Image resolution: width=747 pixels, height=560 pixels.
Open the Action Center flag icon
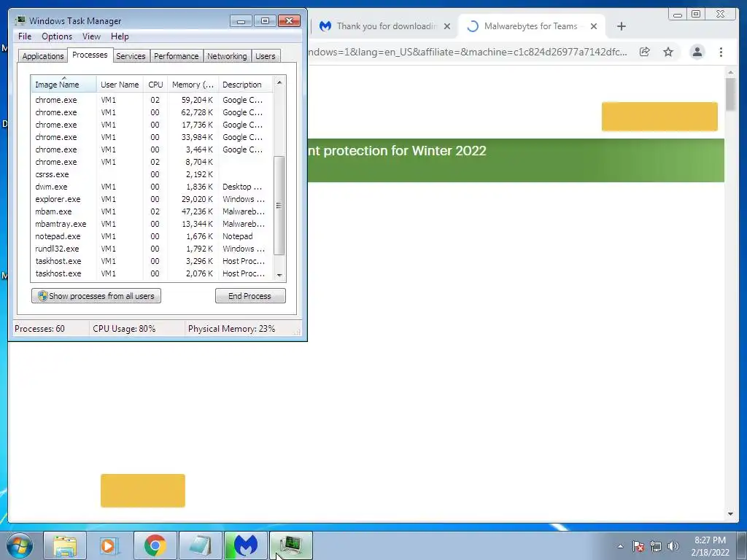[638, 546]
